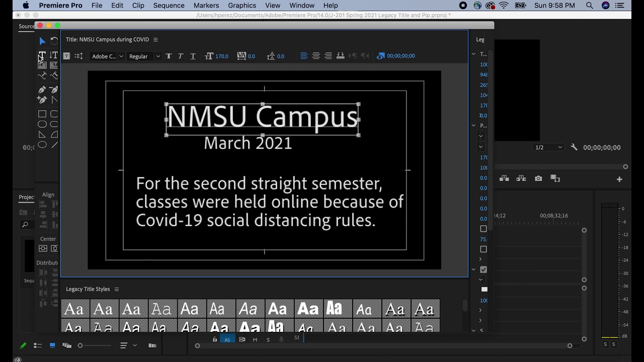The image size is (644, 362).
Task: Click New Title Based on Current Title icon
Action: point(66,56)
